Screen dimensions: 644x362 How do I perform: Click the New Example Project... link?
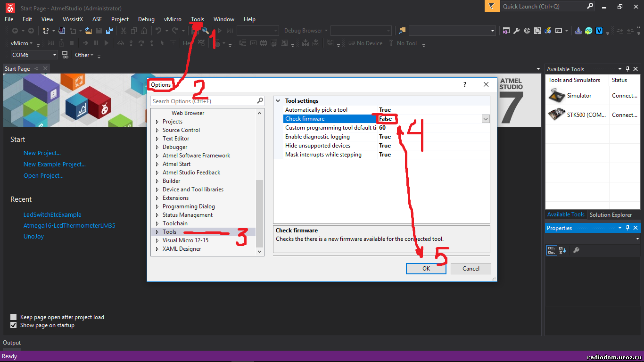point(55,165)
